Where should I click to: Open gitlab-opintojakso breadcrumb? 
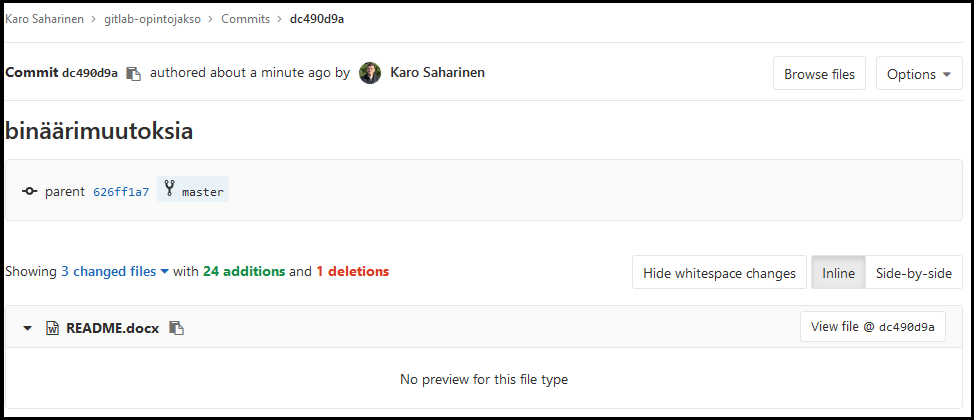pos(152,19)
